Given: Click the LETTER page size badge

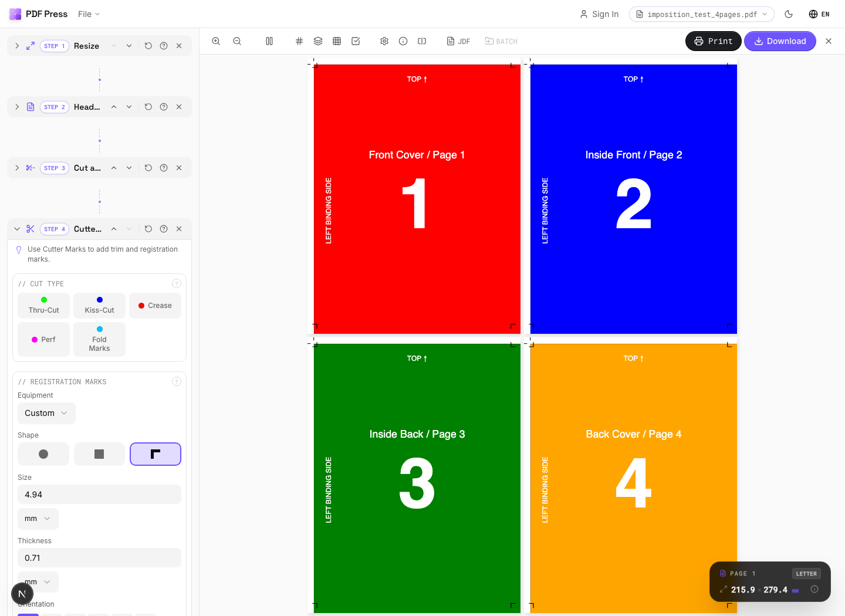Looking at the screenshot, I should 806,574.
